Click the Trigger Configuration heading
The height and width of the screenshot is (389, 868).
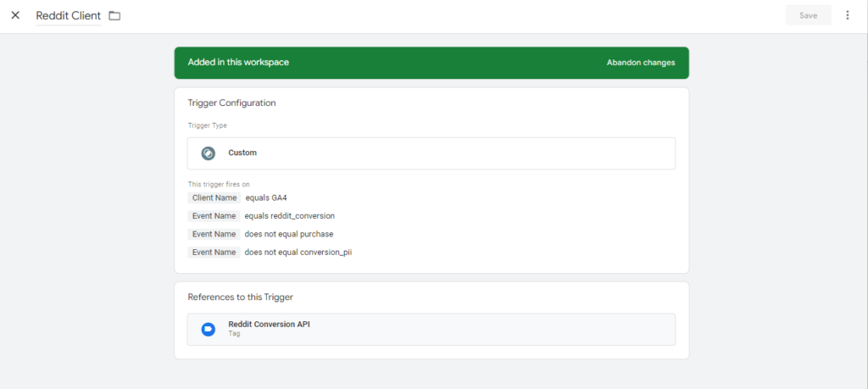231,103
